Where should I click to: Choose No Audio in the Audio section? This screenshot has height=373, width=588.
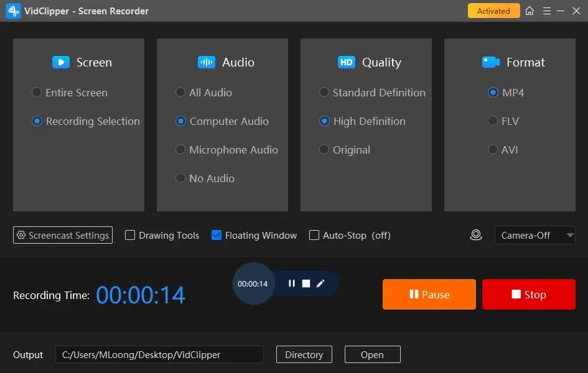coord(180,178)
